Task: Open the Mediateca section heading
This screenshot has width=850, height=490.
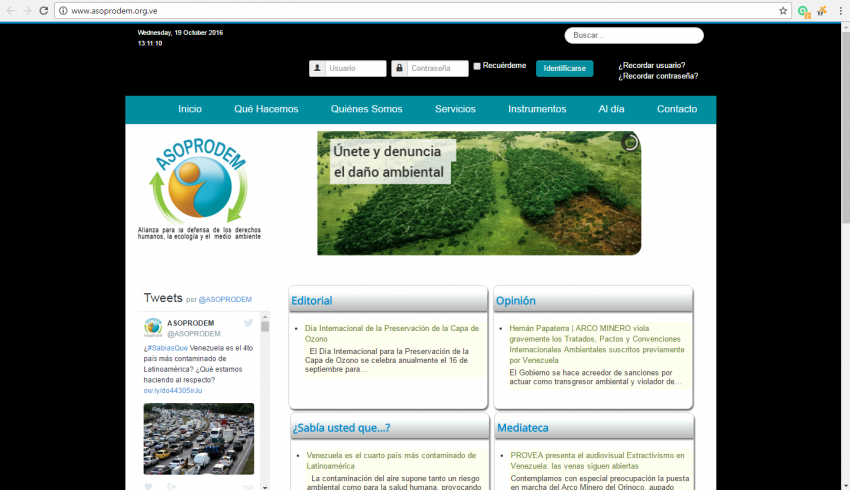Action: (523, 428)
